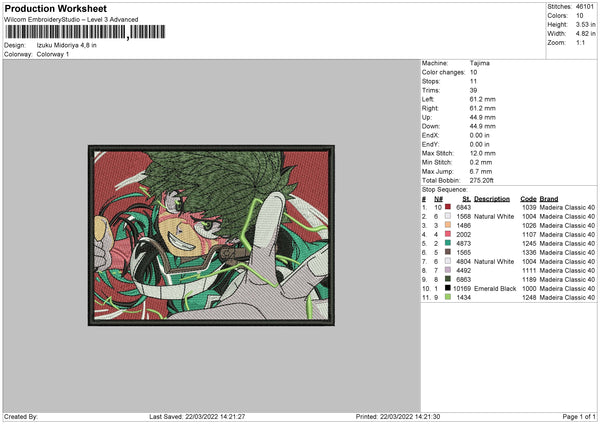Click the Left value '61.2 mm'
Viewport: 600px width, 424px height.
[483, 99]
